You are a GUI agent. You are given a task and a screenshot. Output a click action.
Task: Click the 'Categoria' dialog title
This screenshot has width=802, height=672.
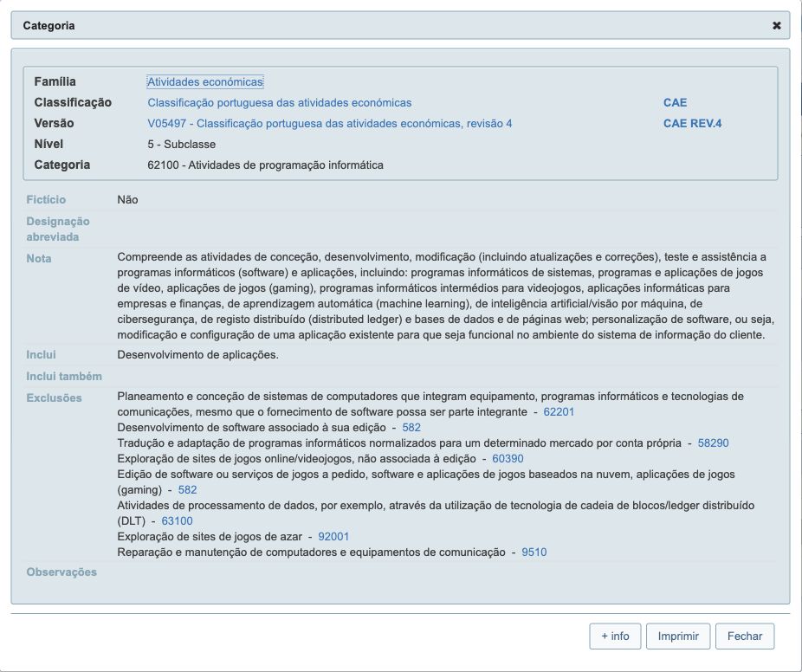49,26
